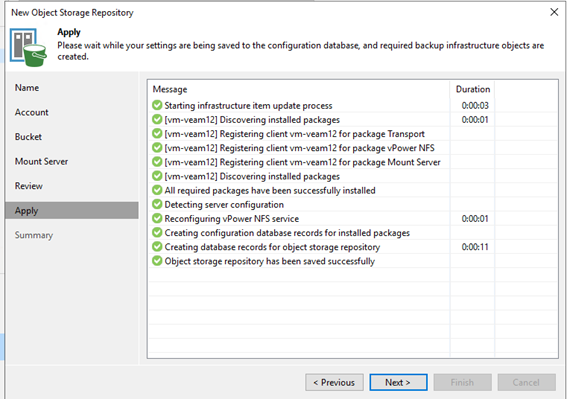Screen dimensions: 567x399
Task: Click check icon for Creating database records for object storage
Action: coord(157,246)
